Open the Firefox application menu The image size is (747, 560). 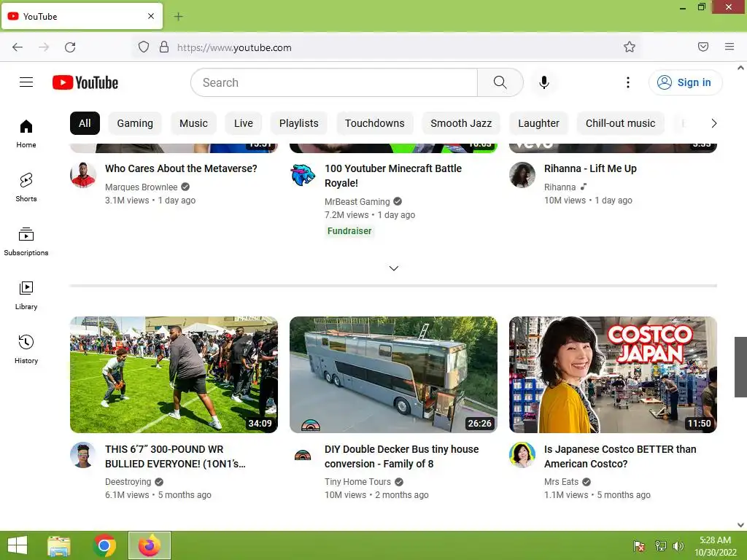(x=729, y=47)
